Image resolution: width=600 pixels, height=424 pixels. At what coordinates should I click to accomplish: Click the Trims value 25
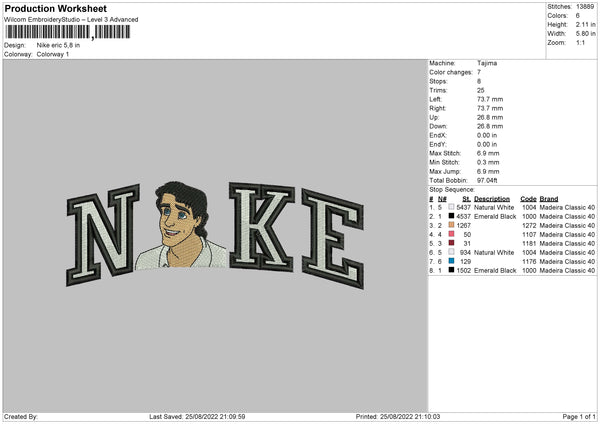click(x=481, y=90)
